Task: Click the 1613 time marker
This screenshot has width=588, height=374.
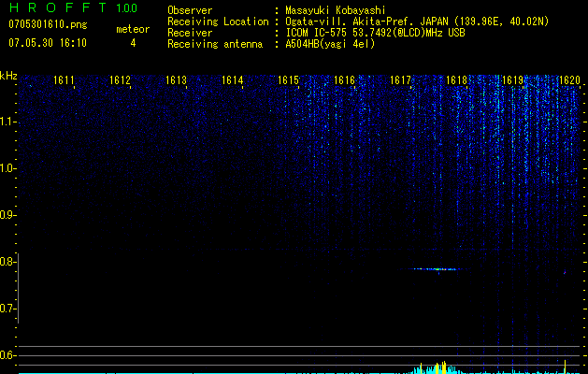Action: click(176, 79)
